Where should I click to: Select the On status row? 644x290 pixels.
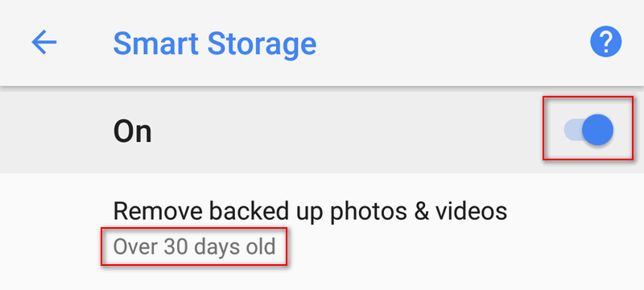(322, 130)
